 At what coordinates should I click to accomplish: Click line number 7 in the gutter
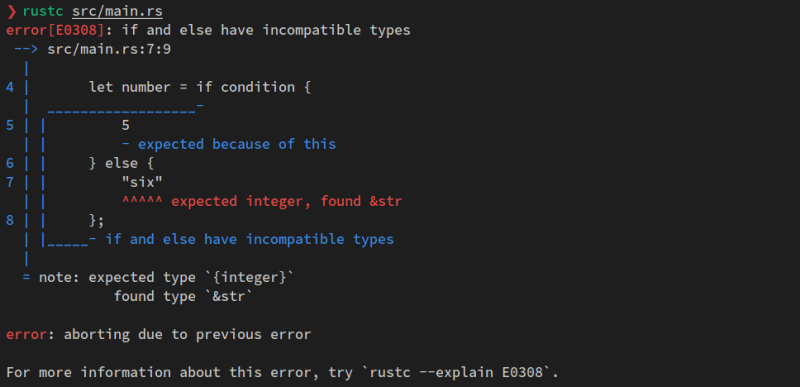pos(10,183)
